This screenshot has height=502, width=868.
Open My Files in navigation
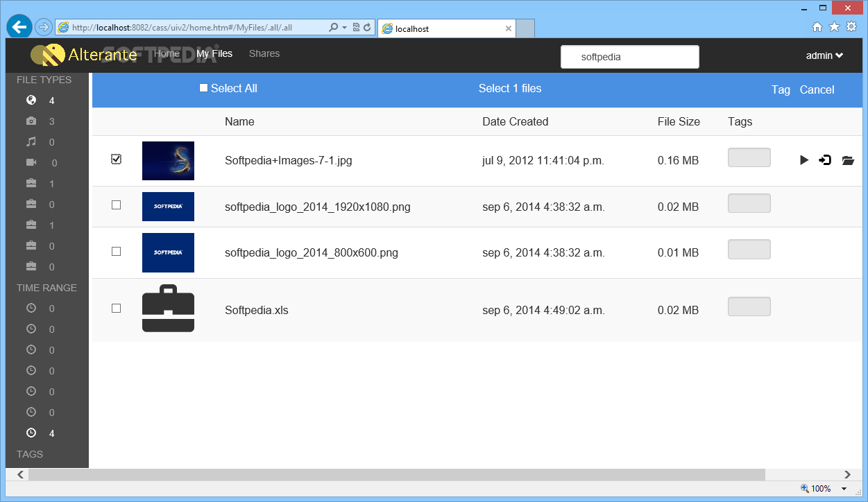pyautogui.click(x=214, y=53)
